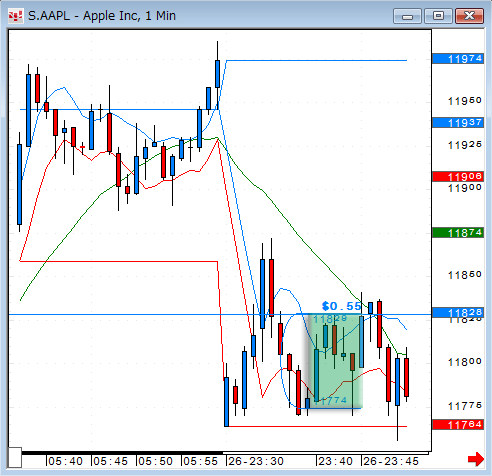492x476 pixels.
Task: Click the small white box at chart bottom-left
Action: [15, 458]
